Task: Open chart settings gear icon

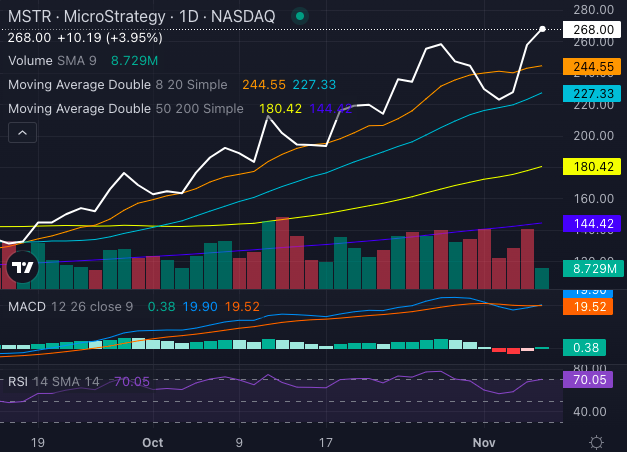Action: tap(597, 442)
